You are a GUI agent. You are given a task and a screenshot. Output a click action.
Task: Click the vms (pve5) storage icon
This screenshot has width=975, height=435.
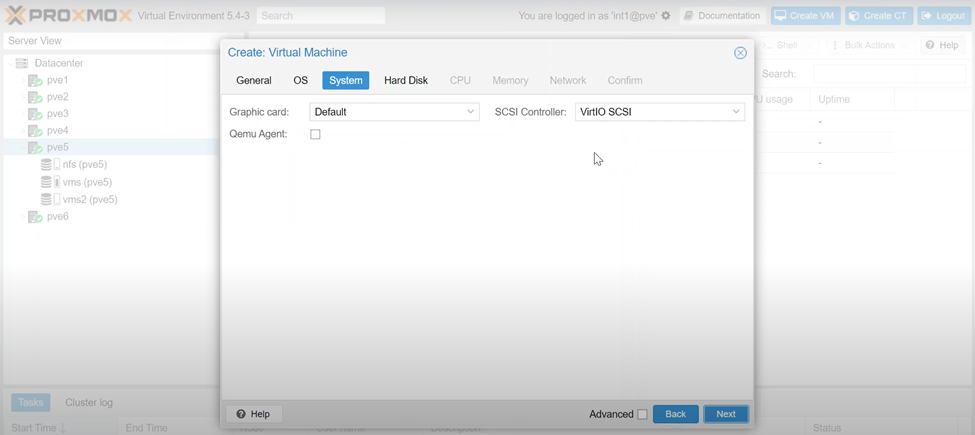50,182
